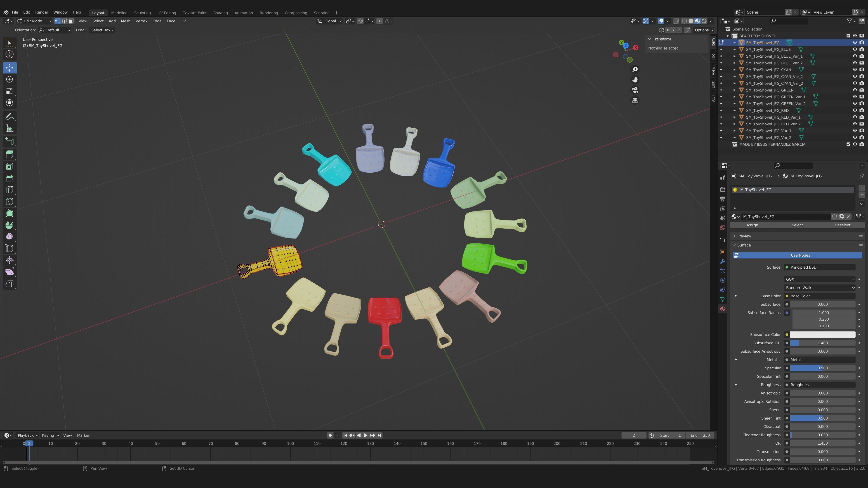Click frame 100 on the timeline
The height and width of the screenshot is (488, 868).
click(290, 443)
